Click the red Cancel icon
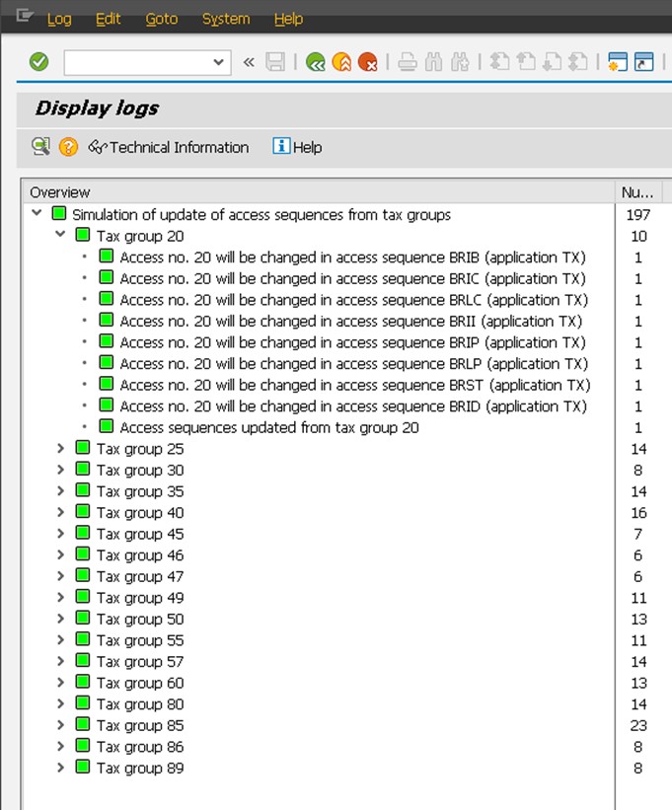The width and height of the screenshot is (672, 810). [x=367, y=62]
